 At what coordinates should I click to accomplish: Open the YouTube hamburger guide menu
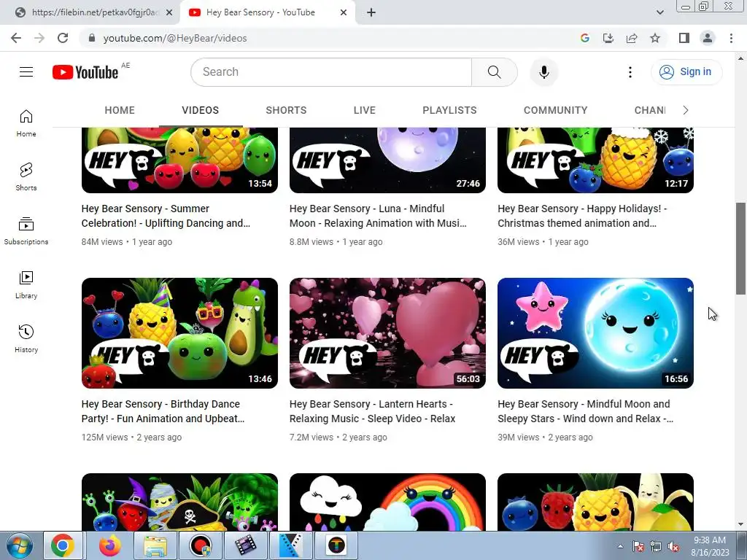[26, 72]
